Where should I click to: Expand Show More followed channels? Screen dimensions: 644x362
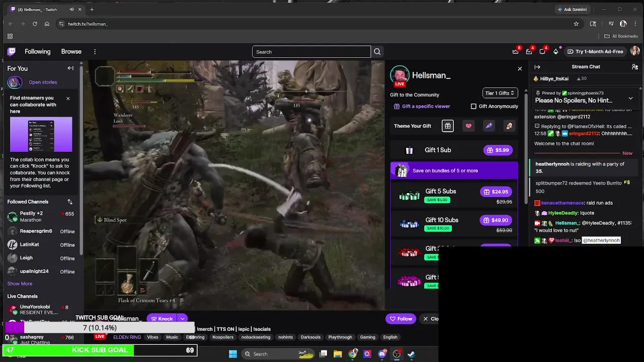pos(20,284)
